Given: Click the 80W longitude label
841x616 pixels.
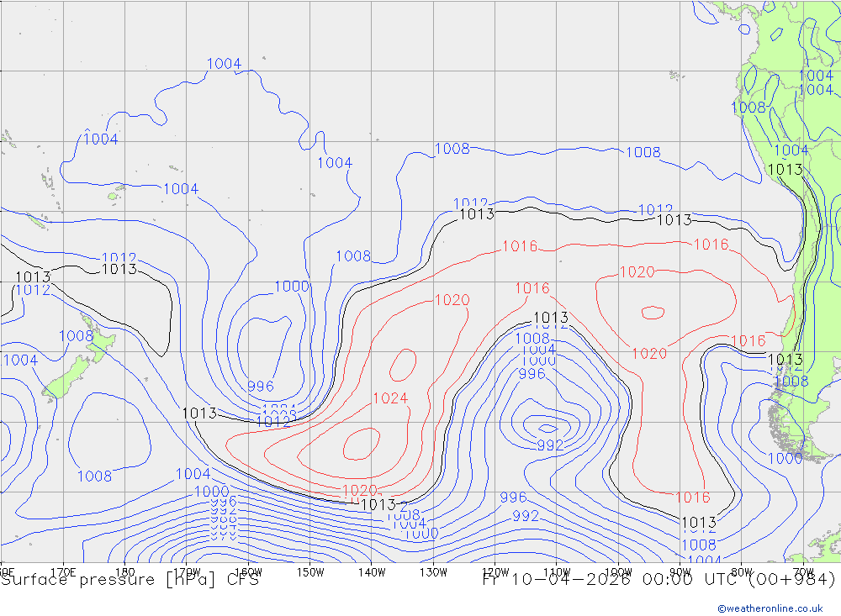Looking at the screenshot, I should [x=742, y=572].
